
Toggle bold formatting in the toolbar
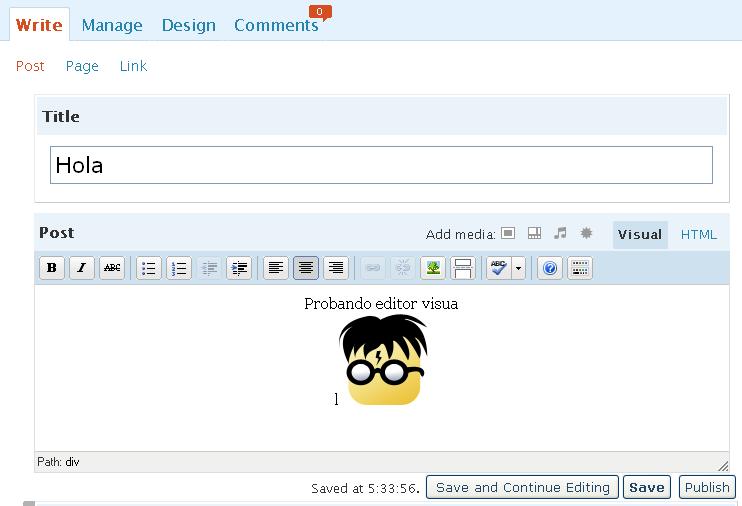[51, 268]
